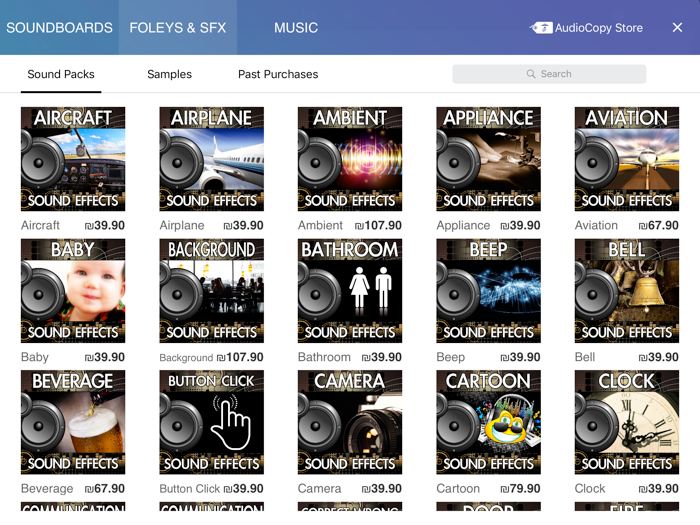700x525 pixels.
Task: Click the 'Bathroom' pack name label
Action: pyautogui.click(x=324, y=357)
